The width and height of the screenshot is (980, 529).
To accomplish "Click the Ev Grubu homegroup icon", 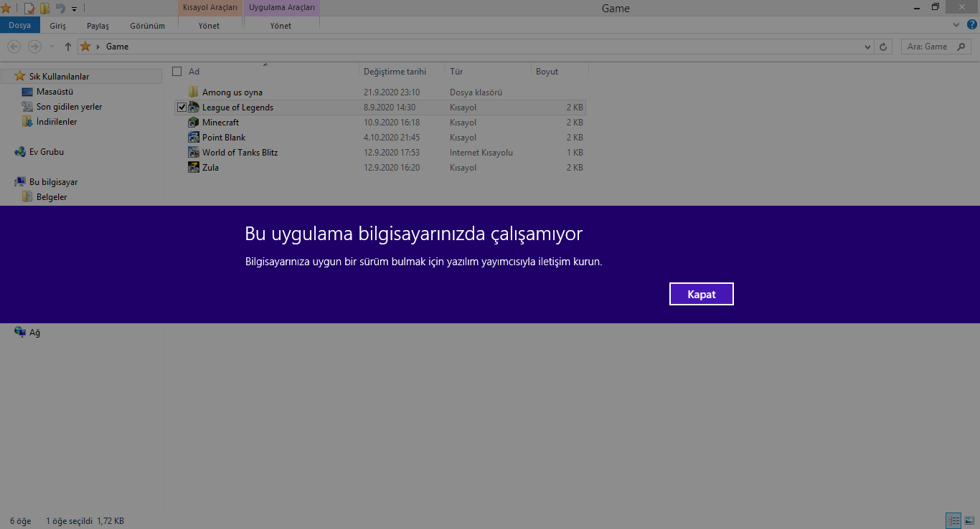I will (20, 152).
